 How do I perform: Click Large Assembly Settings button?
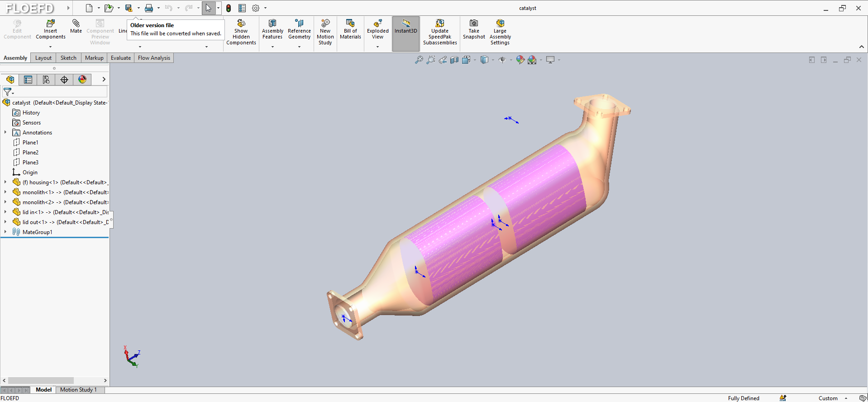click(500, 32)
